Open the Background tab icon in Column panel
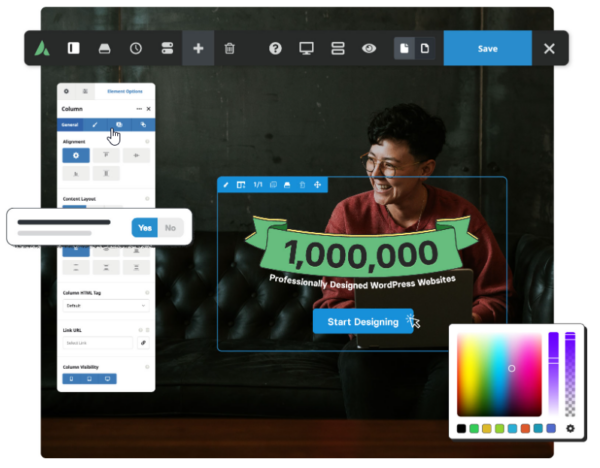This screenshot has height=468, width=600. pos(119,125)
